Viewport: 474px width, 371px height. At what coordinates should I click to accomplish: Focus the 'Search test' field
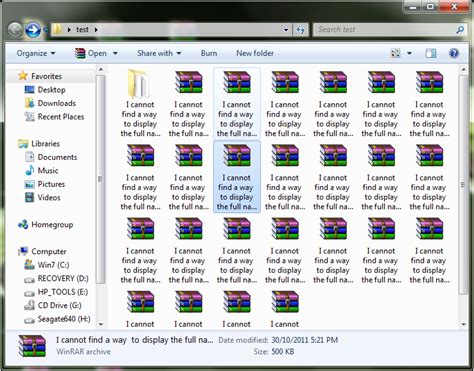point(385,30)
